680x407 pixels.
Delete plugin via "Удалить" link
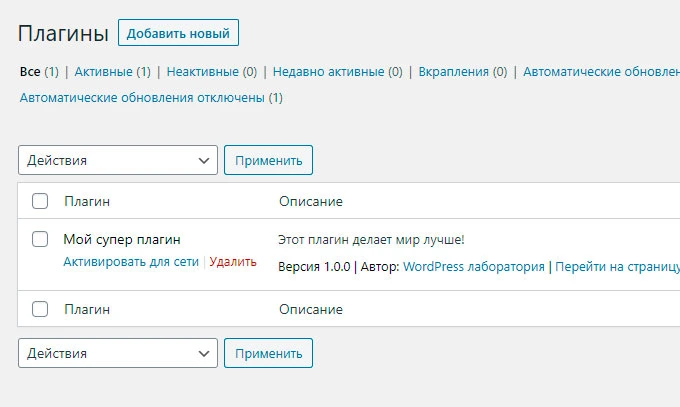click(x=233, y=262)
